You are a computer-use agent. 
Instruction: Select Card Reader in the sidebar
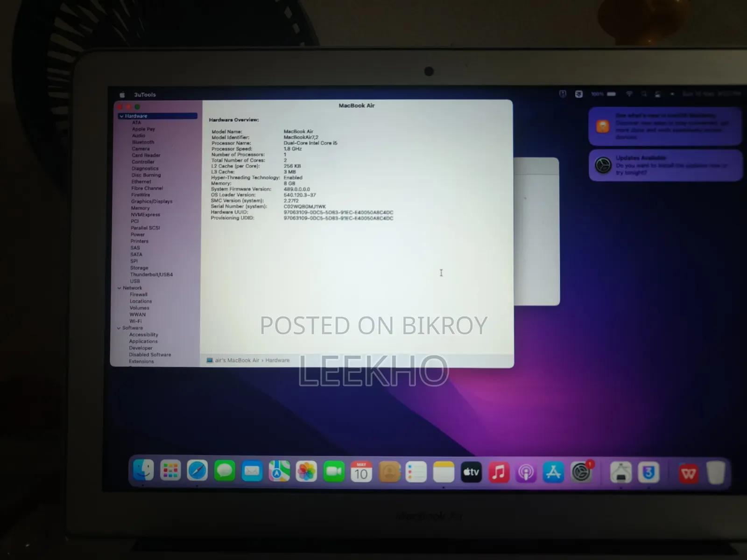click(146, 155)
